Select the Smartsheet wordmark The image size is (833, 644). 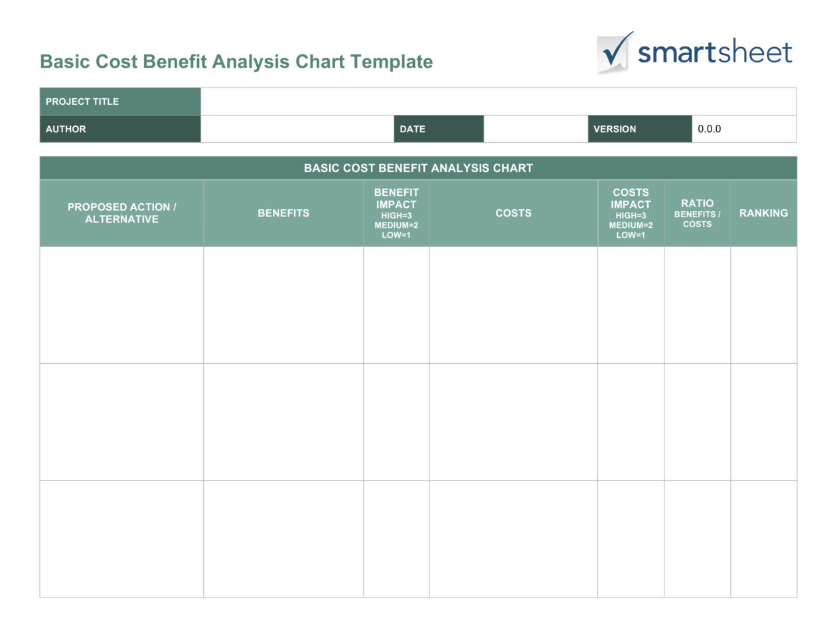click(714, 52)
